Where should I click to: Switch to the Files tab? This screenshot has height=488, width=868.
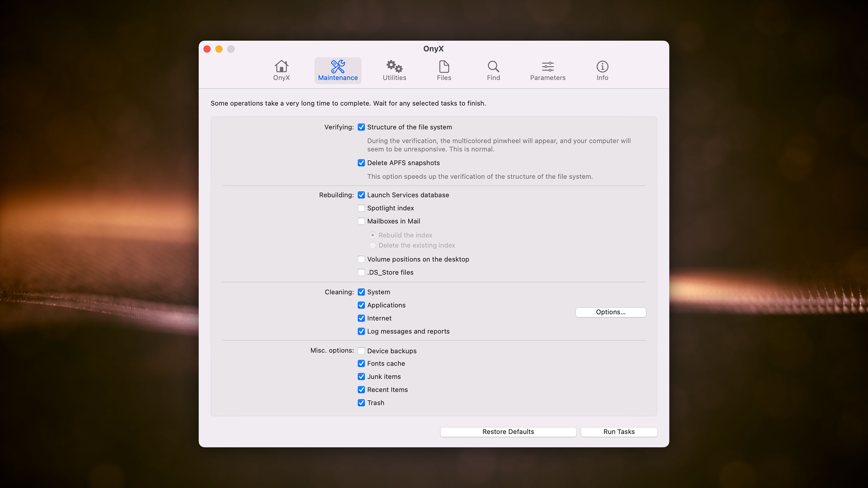coord(444,70)
